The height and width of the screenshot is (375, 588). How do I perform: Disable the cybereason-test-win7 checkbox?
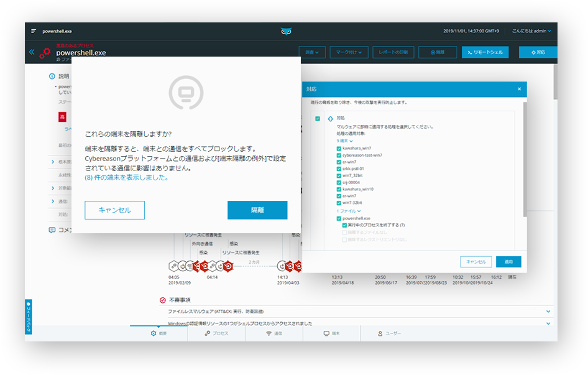point(338,156)
